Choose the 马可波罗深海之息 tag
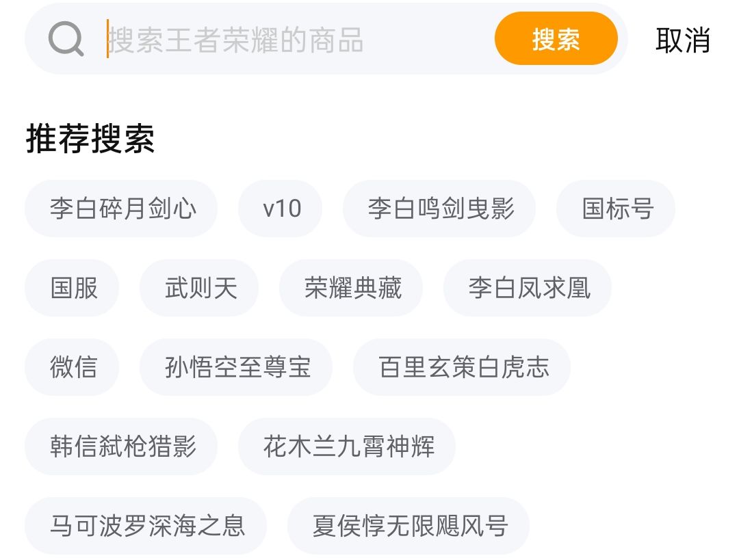The image size is (739, 560). 146,526
